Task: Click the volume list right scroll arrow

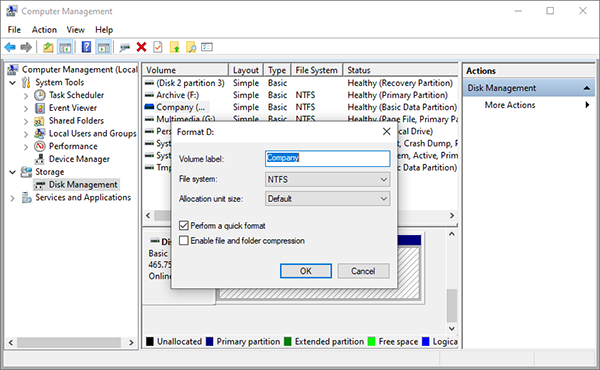Action: pyautogui.click(x=452, y=215)
